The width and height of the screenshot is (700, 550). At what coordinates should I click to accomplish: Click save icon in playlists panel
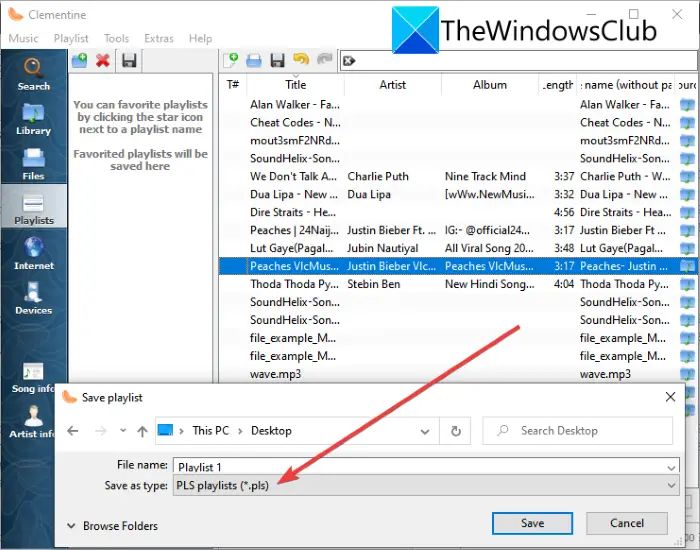click(129, 60)
